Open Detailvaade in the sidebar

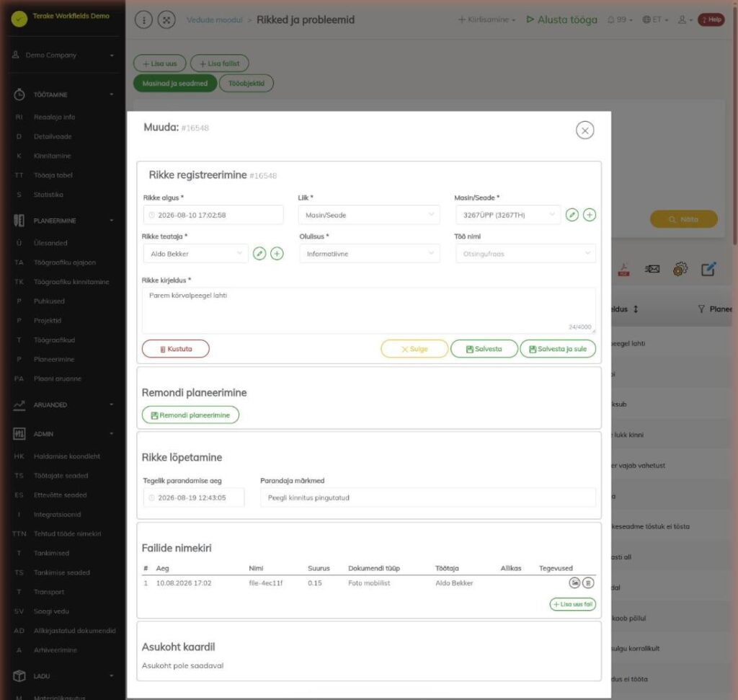tap(53, 136)
